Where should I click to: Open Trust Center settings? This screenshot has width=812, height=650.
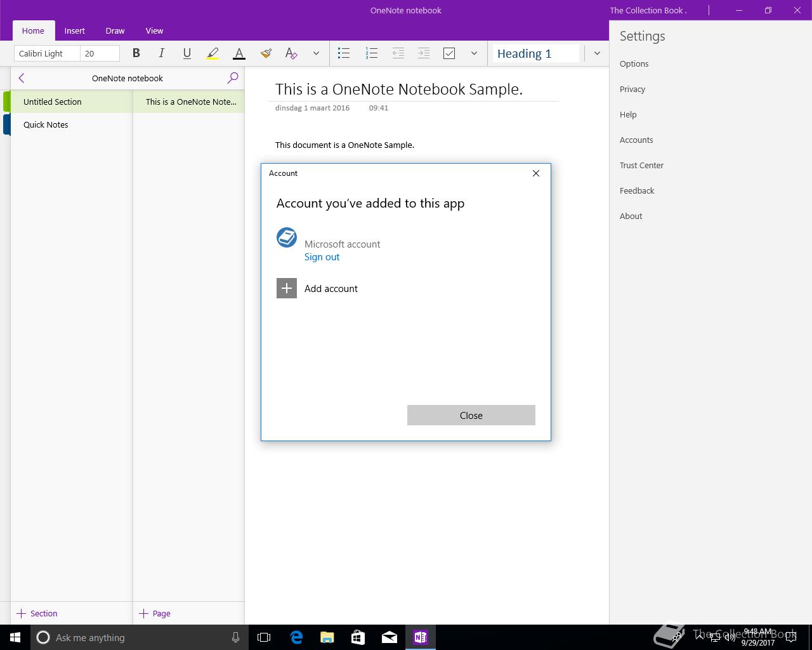[x=641, y=165]
